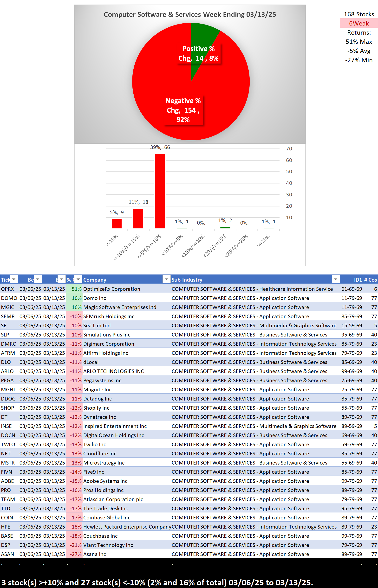Click the '-27% Min' returns cell
This screenshot has width=378, height=588.
(x=359, y=60)
